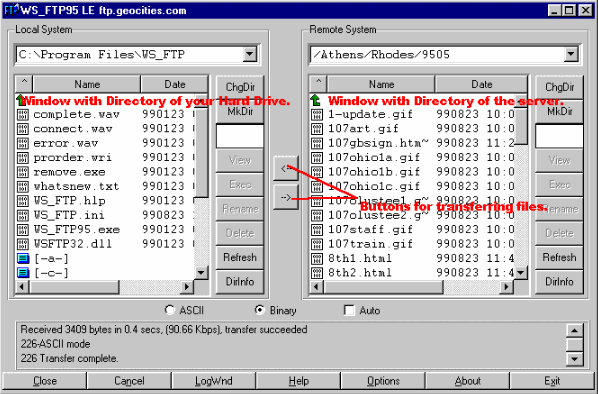Click the download left-arrow transfer button
598x394 pixels.
[286, 168]
